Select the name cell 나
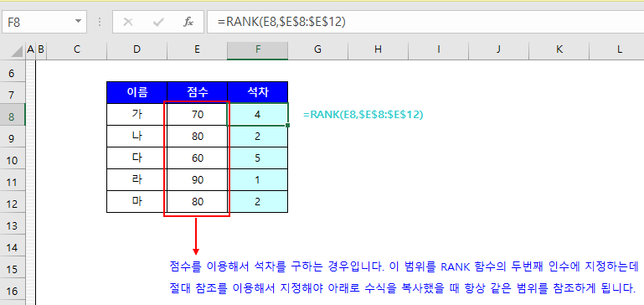Viewport: 644px width, 305px height. (x=137, y=136)
